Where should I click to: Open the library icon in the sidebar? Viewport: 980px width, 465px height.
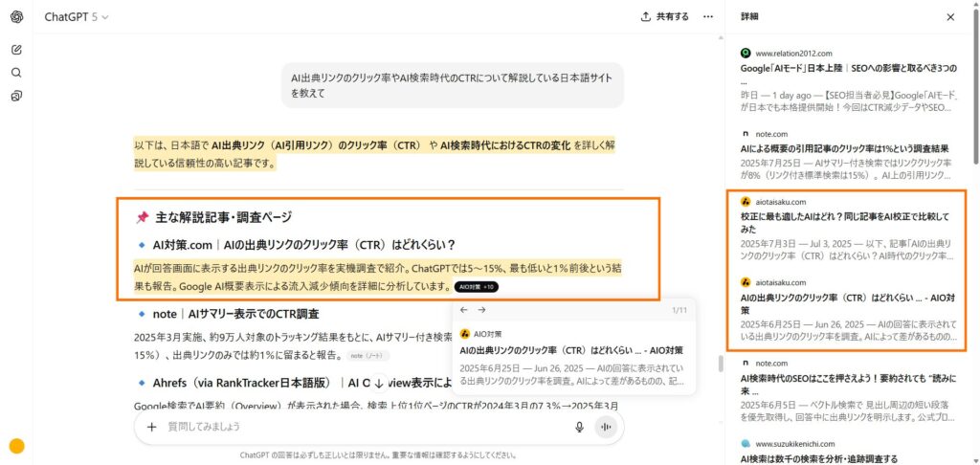pyautogui.click(x=16, y=96)
